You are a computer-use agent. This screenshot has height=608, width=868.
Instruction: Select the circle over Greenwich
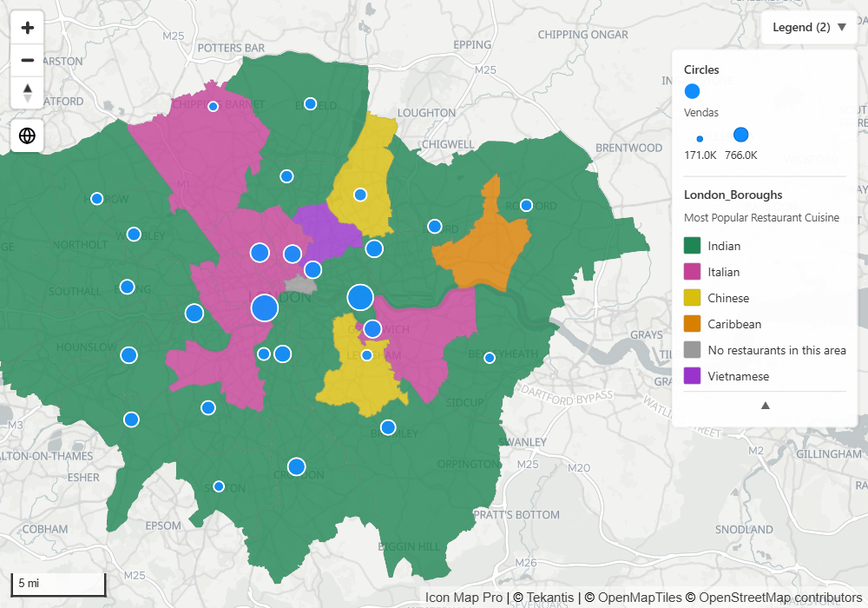372,329
